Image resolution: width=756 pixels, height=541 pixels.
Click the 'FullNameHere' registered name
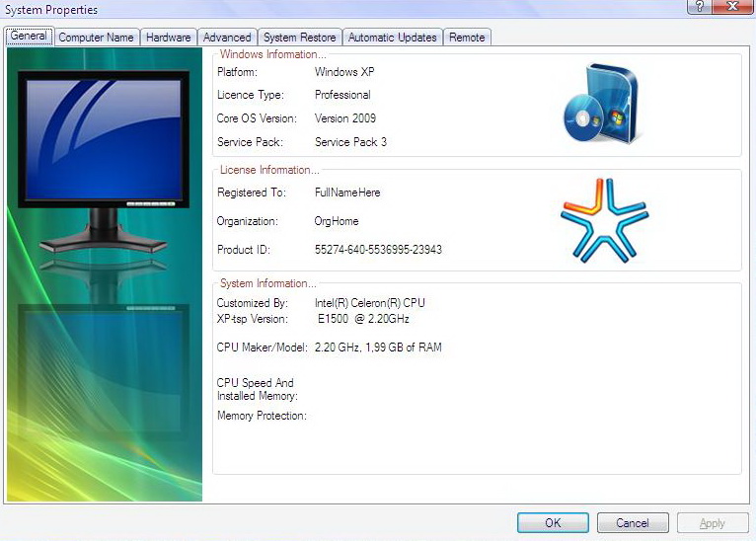347,193
